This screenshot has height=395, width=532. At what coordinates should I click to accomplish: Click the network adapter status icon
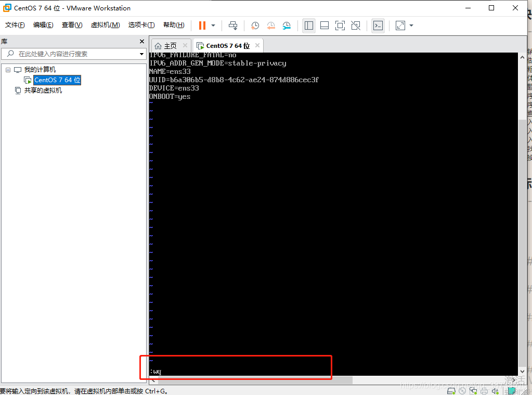point(473,390)
